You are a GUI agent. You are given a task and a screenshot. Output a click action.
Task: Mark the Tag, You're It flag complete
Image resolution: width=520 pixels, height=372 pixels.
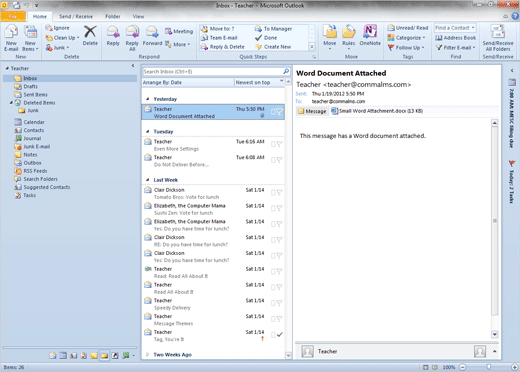[280, 335]
